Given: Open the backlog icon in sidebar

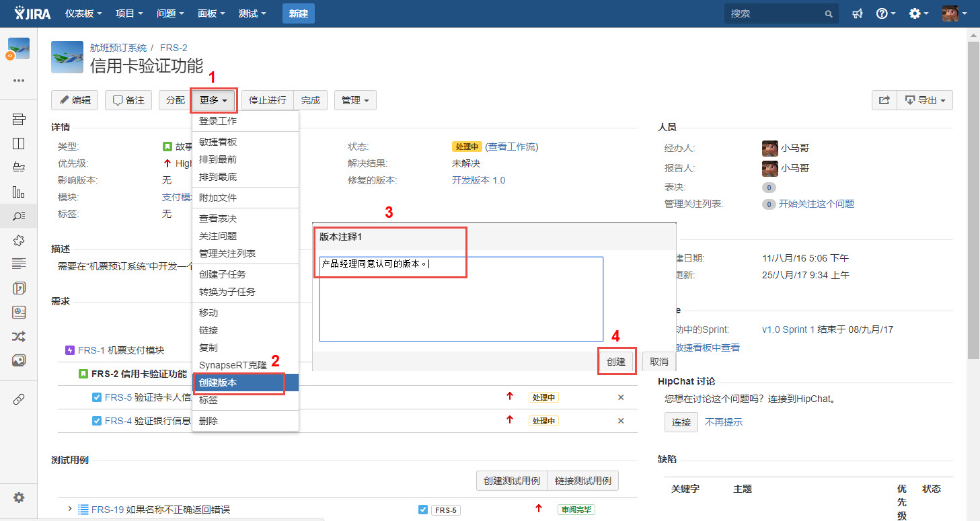Looking at the screenshot, I should point(19,120).
